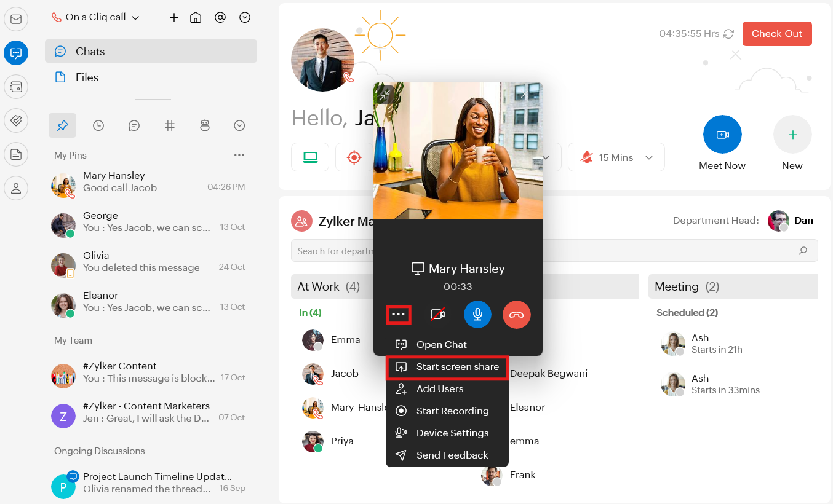Open the Cliq chat app icon
The image size is (833, 504).
[x=16, y=53]
